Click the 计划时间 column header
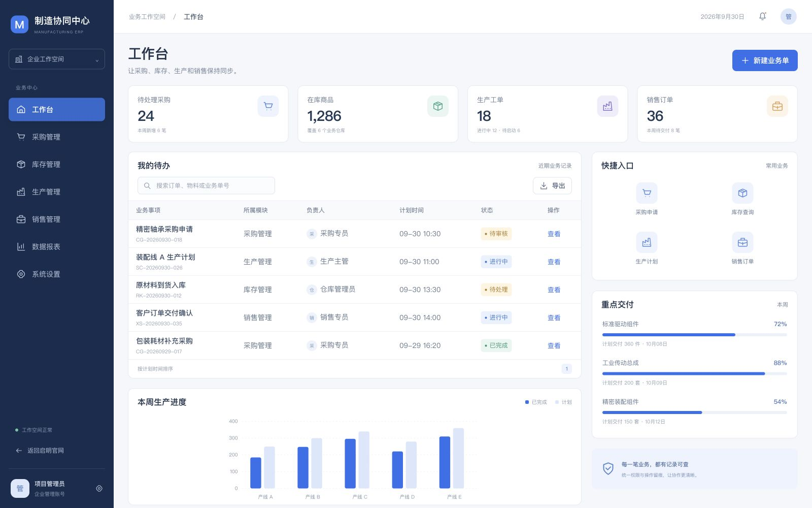The height and width of the screenshot is (508, 812). click(x=412, y=210)
